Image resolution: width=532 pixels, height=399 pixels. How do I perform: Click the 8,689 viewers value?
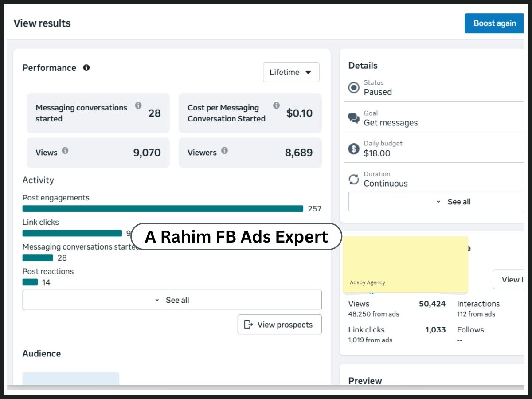[299, 153]
